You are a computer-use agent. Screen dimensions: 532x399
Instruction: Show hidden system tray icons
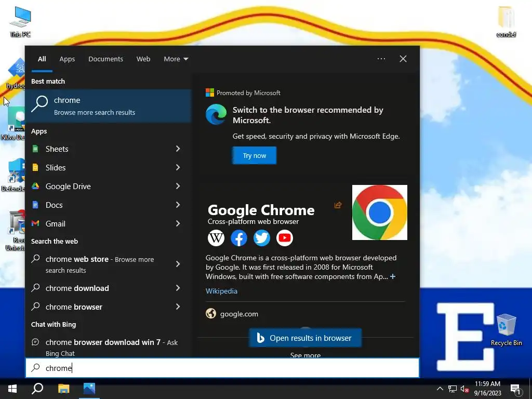coord(440,389)
